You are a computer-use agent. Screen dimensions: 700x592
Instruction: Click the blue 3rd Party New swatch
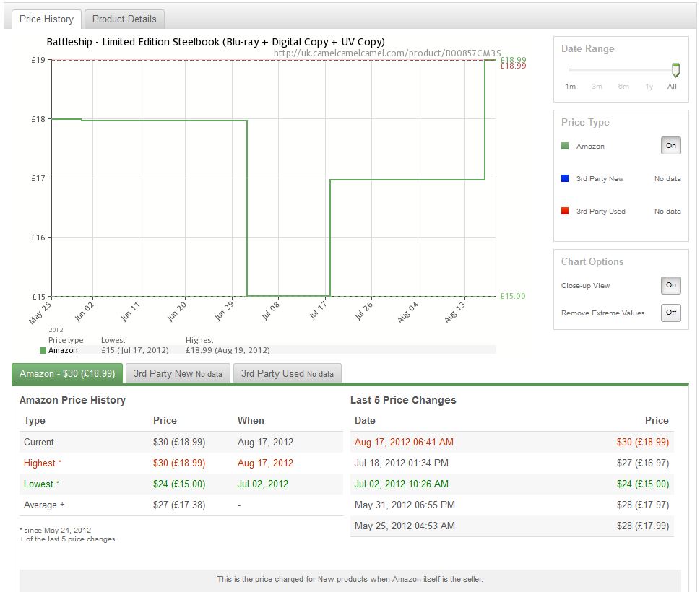point(565,178)
